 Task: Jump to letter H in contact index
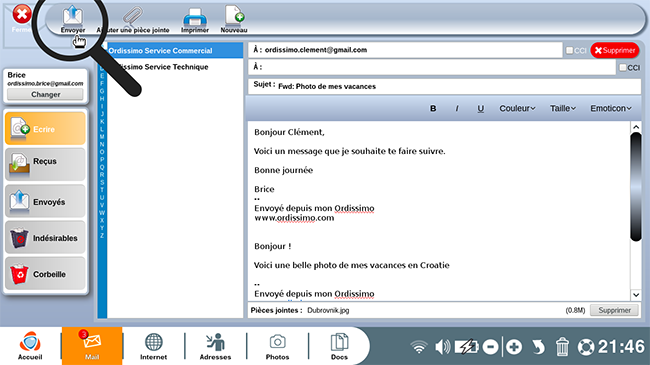tap(102, 99)
